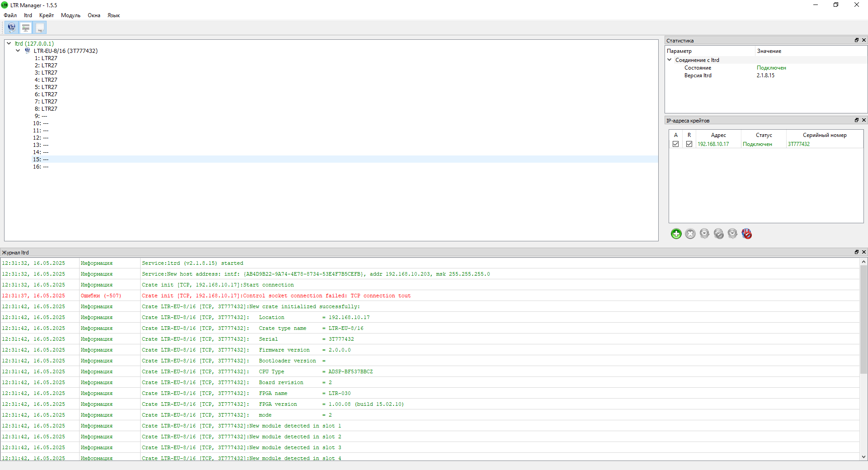Click the green plus add crate IP icon

click(x=676, y=234)
